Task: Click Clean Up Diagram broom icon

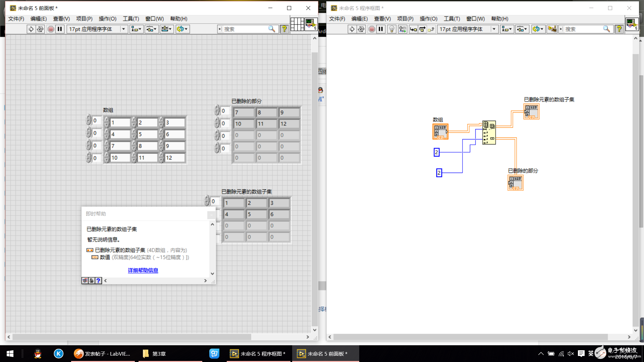Action: point(552,29)
